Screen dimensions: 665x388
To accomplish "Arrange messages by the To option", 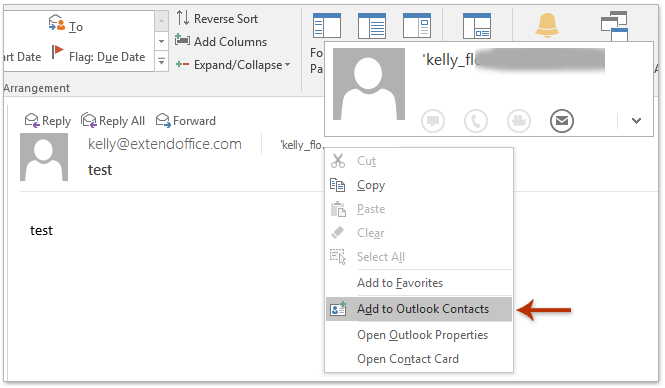I will (66, 25).
